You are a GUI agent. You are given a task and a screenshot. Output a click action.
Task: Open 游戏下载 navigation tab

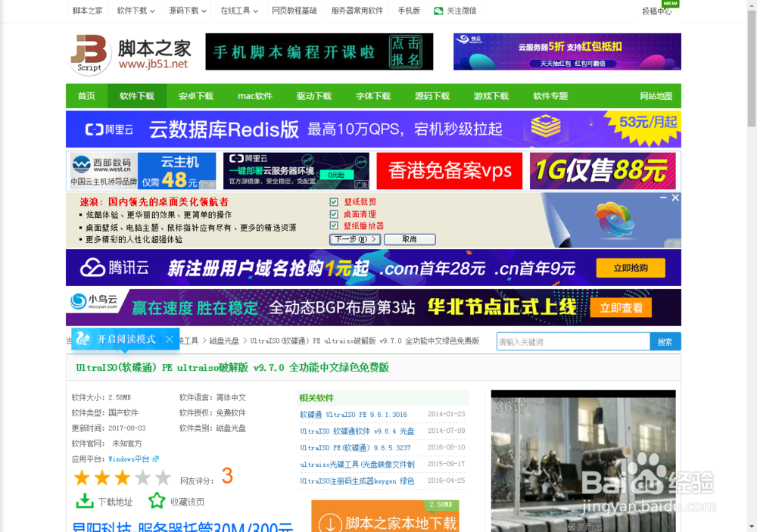tap(491, 96)
